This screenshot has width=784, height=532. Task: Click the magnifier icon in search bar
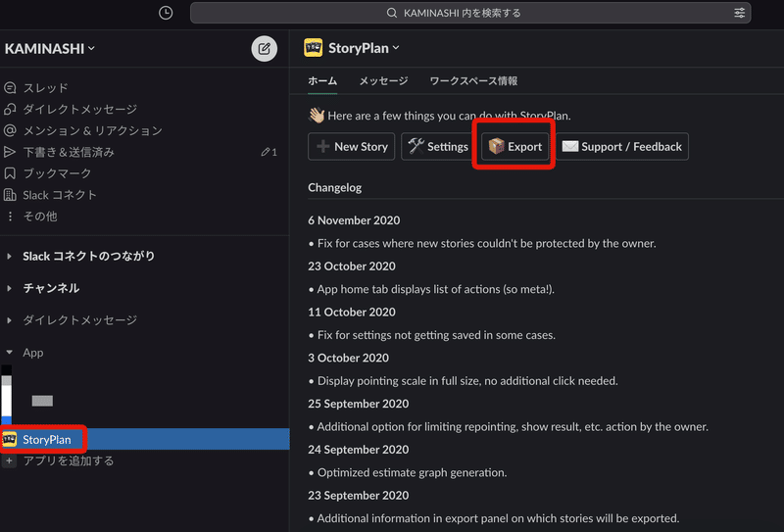click(x=392, y=13)
